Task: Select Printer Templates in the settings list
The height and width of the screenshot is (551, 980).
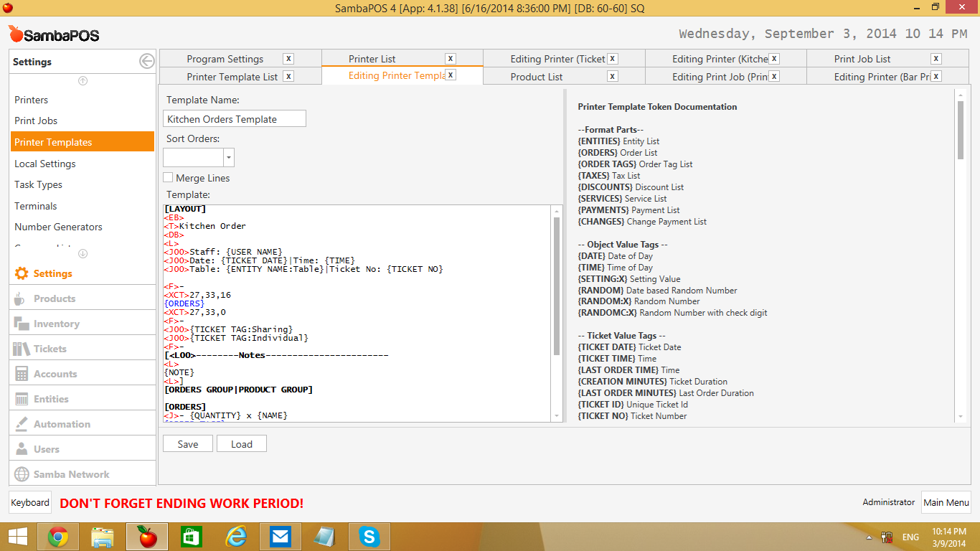Action: point(82,142)
